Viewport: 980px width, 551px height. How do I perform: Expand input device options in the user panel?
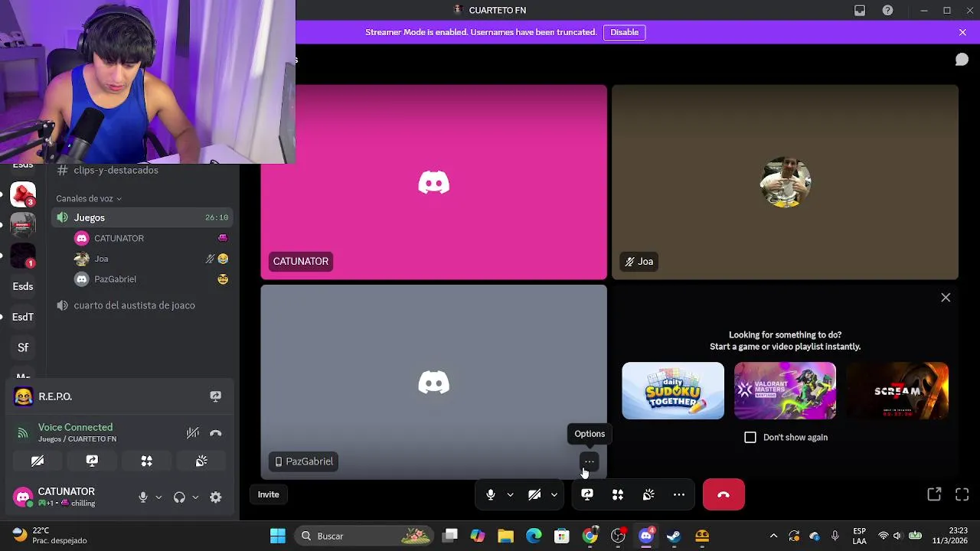coord(158,497)
